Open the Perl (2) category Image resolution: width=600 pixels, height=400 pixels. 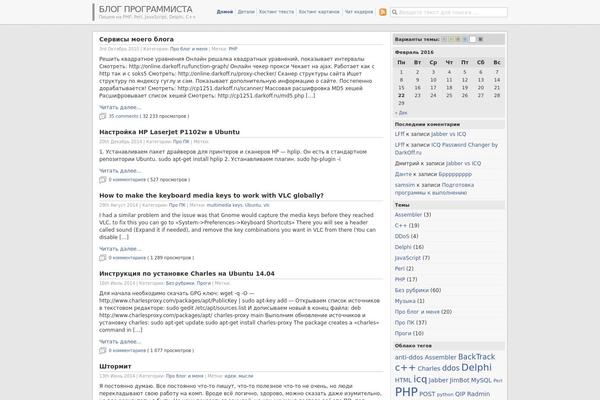pos(399,269)
